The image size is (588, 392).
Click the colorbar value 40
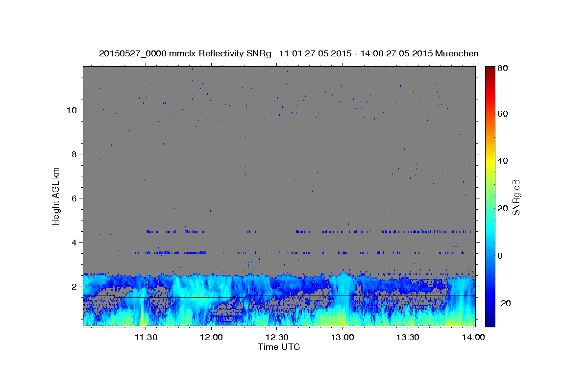coord(503,161)
